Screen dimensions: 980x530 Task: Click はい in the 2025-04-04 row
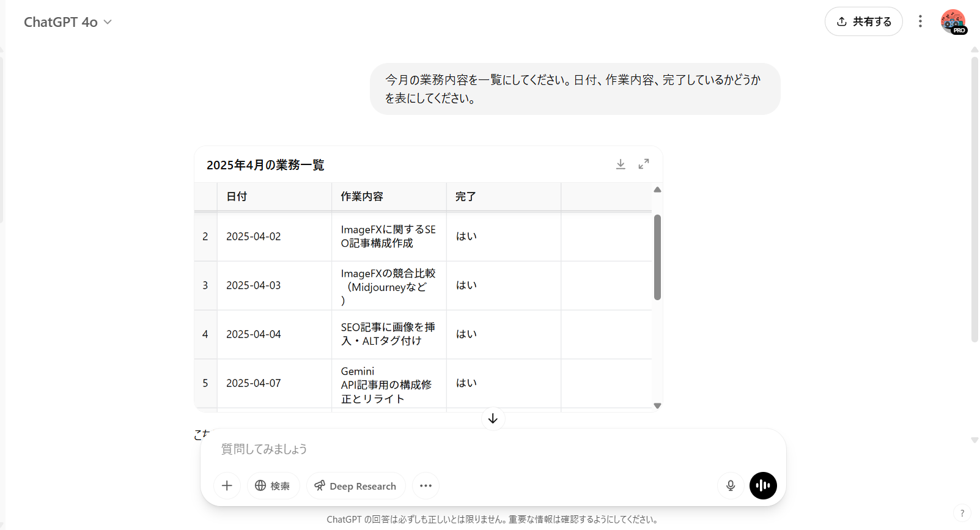[x=504, y=334]
